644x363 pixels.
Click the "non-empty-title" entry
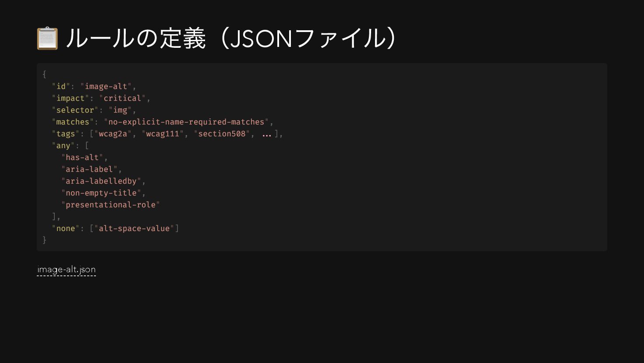click(101, 193)
